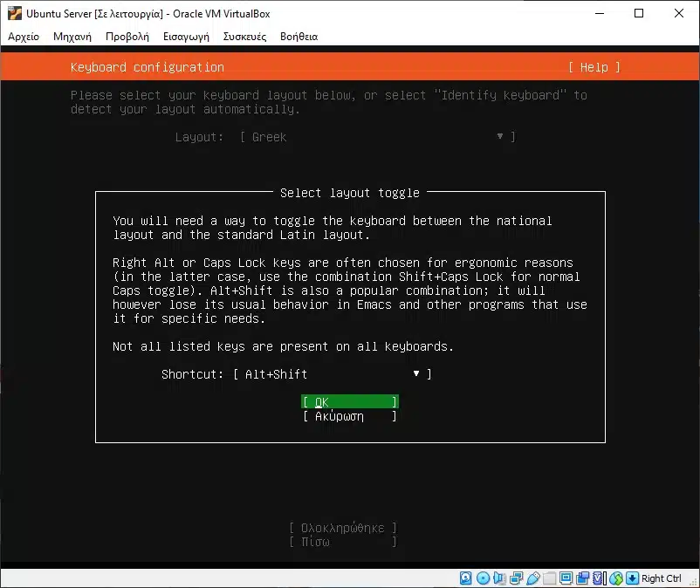This screenshot has width=700, height=588.
Task: Open the Αρχείο menu
Action: pyautogui.click(x=24, y=37)
